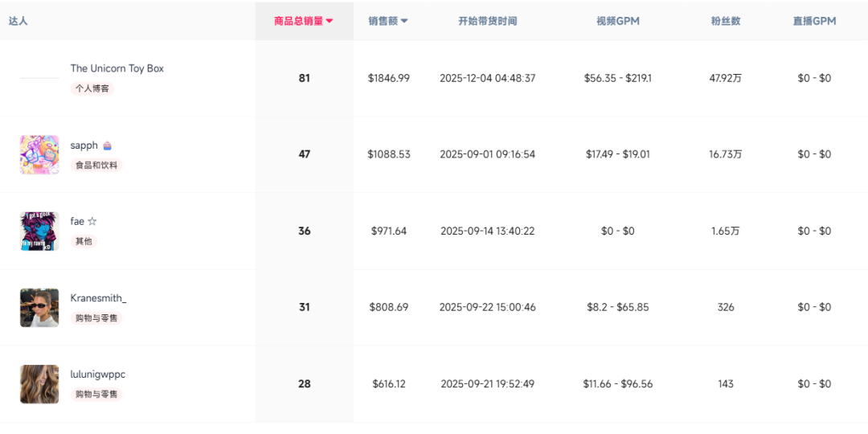The image size is (868, 434).
Task: Click video GPM $56.35 - $219.1
Action: 618,78
